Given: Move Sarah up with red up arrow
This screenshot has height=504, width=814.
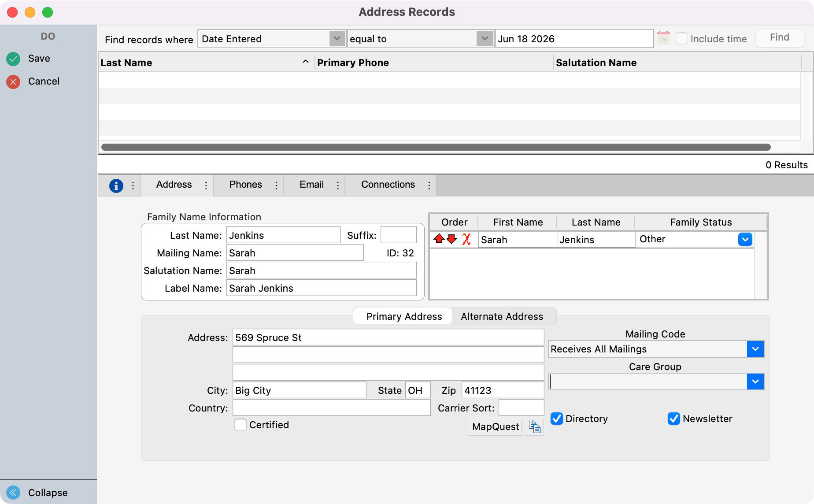Looking at the screenshot, I should click(x=439, y=239).
